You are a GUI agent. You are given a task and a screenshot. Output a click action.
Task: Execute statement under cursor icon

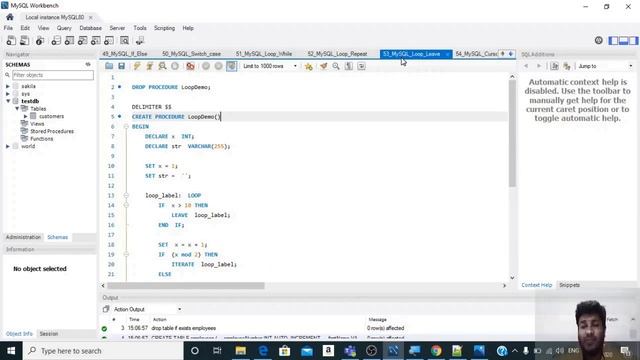[150, 66]
